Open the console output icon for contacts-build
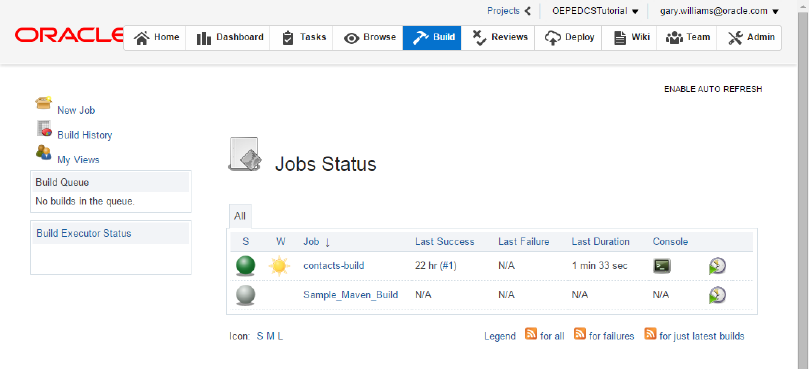The image size is (809, 369). (x=662, y=266)
